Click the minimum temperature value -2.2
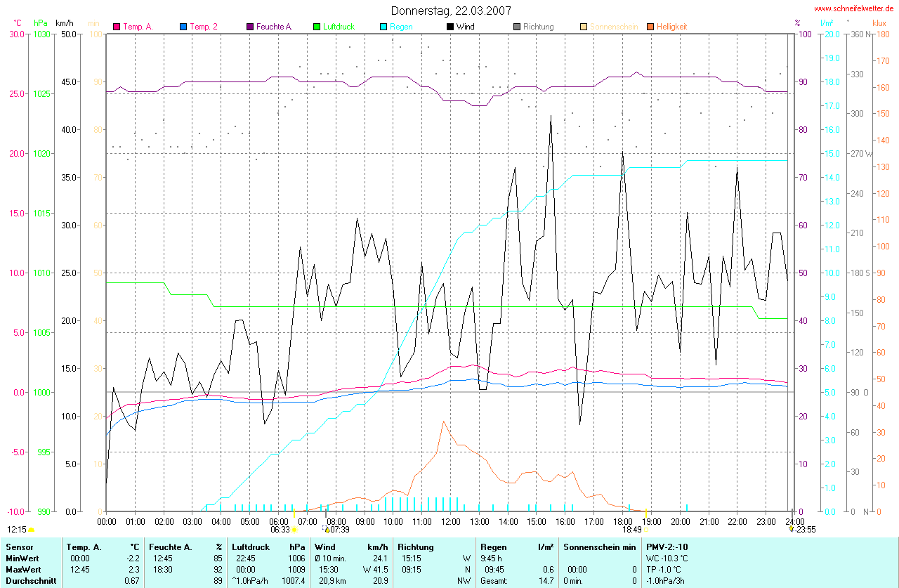Viewport: 899px width, 588px height. pyautogui.click(x=133, y=558)
